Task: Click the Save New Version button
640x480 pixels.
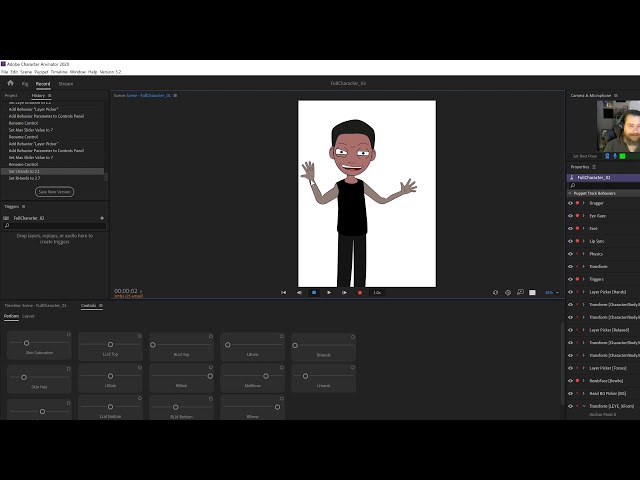Action: click(54, 192)
